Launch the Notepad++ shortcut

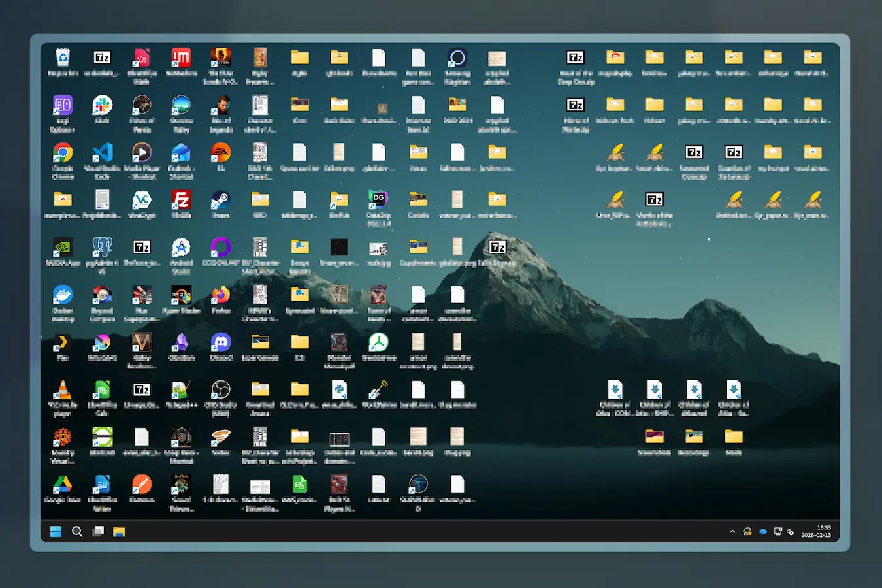click(x=181, y=389)
